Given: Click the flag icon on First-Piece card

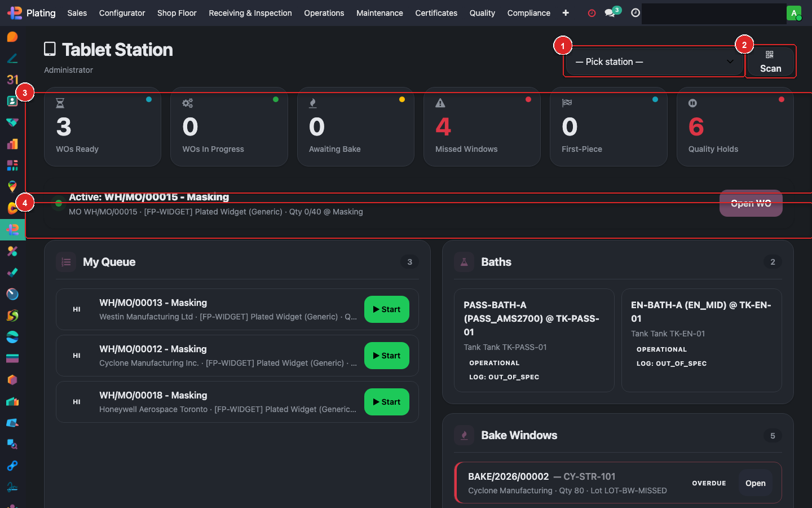Looking at the screenshot, I should click(x=567, y=103).
